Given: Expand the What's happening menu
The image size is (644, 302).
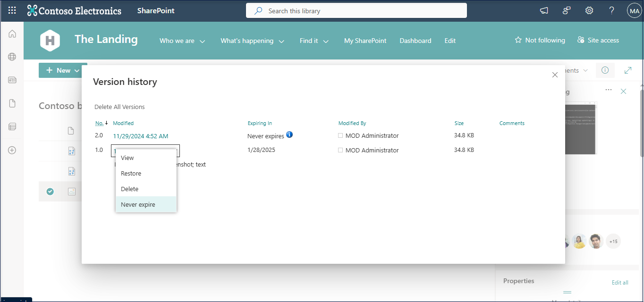Looking at the screenshot, I should [252, 41].
